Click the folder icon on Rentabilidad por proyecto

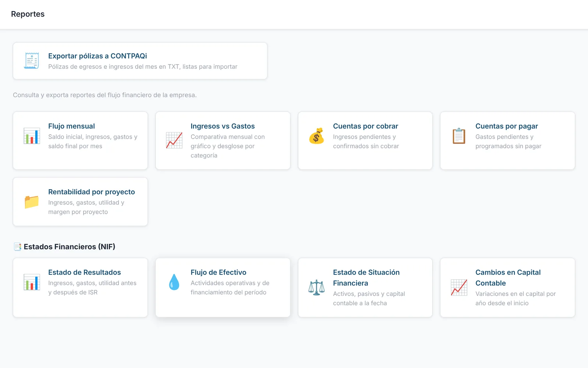pos(32,202)
